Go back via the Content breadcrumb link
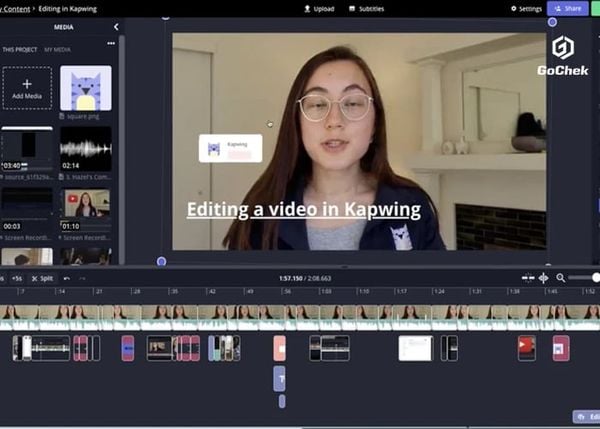The height and width of the screenshot is (429, 600). (x=15, y=9)
